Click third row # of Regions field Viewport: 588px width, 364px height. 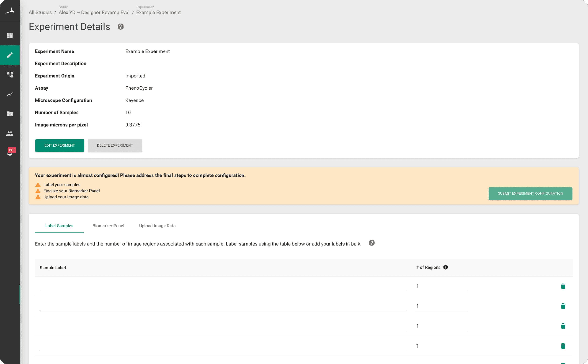click(x=442, y=326)
